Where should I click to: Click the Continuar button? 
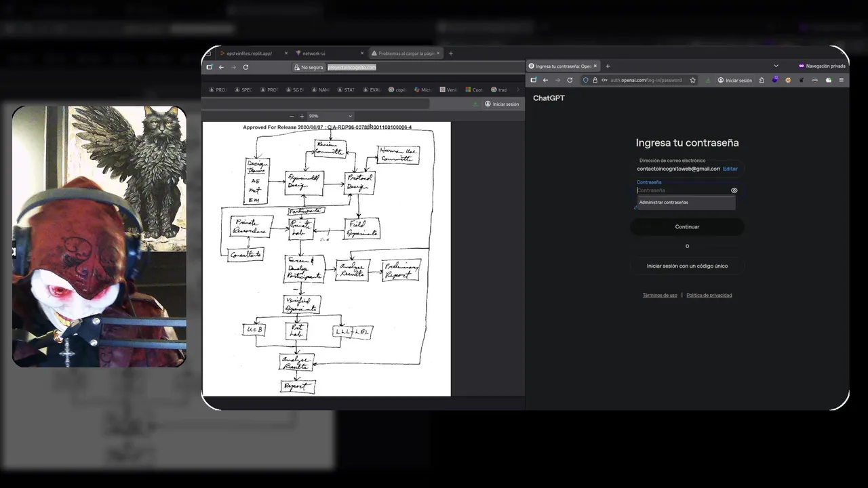pos(687,227)
